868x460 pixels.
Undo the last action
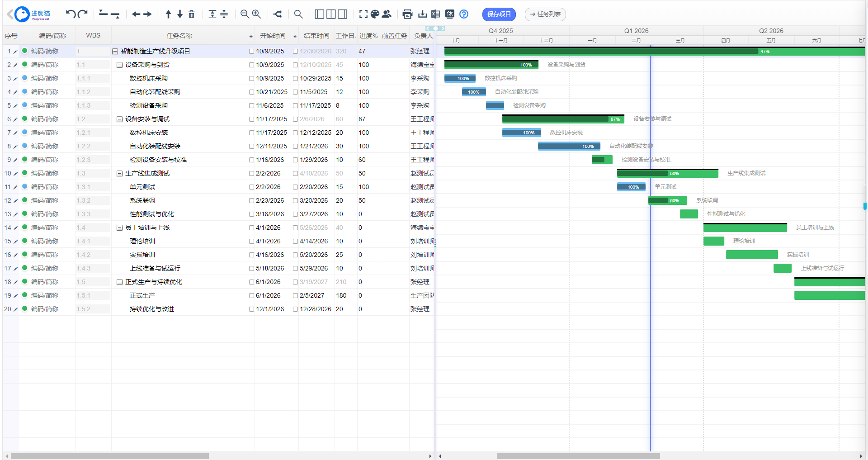[71, 14]
